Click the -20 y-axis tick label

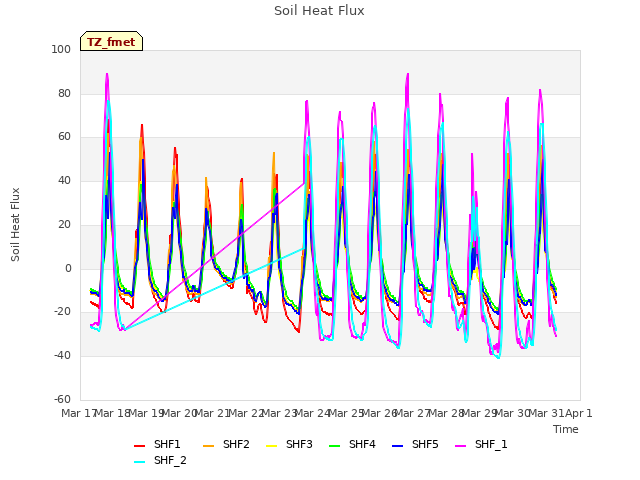(x=62, y=312)
